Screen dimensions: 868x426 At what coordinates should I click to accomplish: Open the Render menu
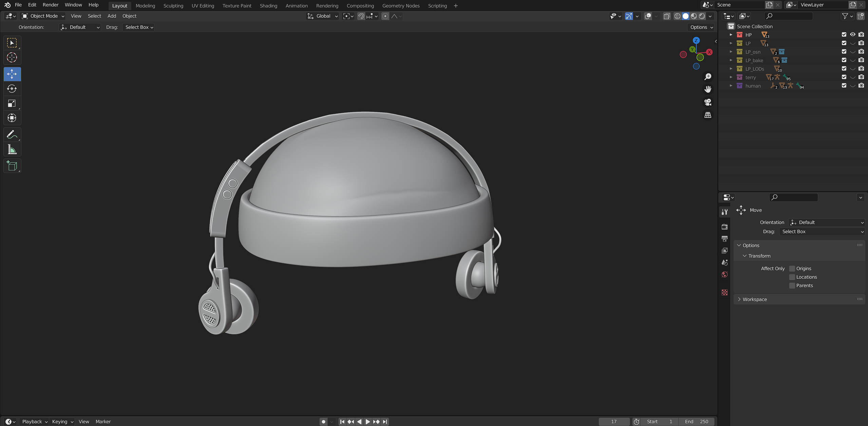(51, 5)
